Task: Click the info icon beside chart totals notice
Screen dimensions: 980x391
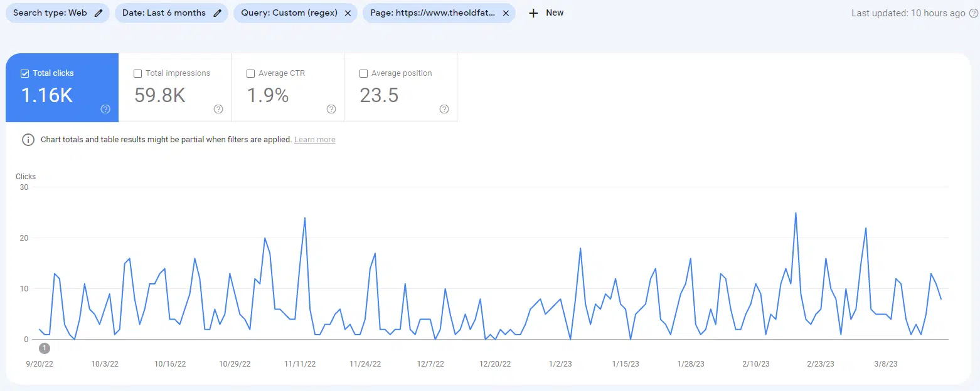Action: 28,140
